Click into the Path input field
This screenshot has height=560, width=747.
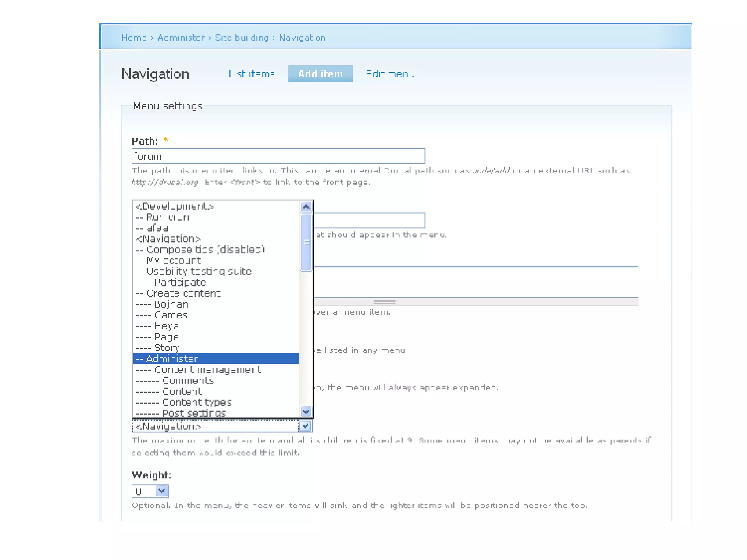coord(278,156)
